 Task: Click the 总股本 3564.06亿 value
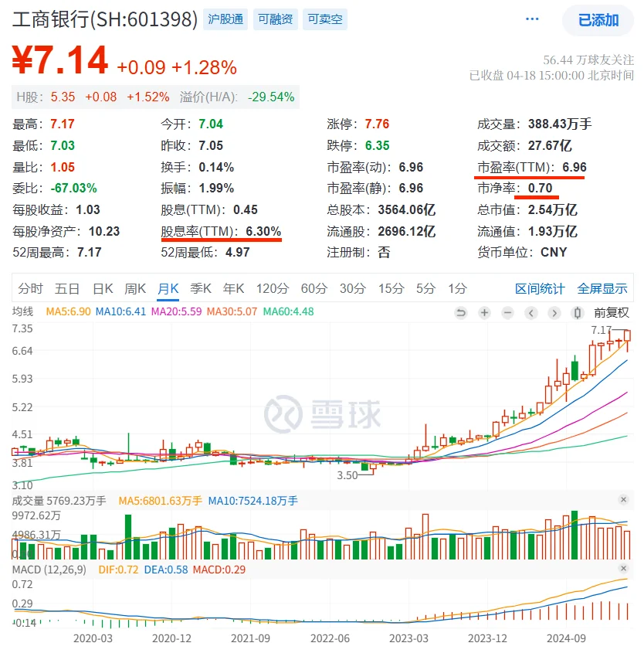[x=406, y=209]
